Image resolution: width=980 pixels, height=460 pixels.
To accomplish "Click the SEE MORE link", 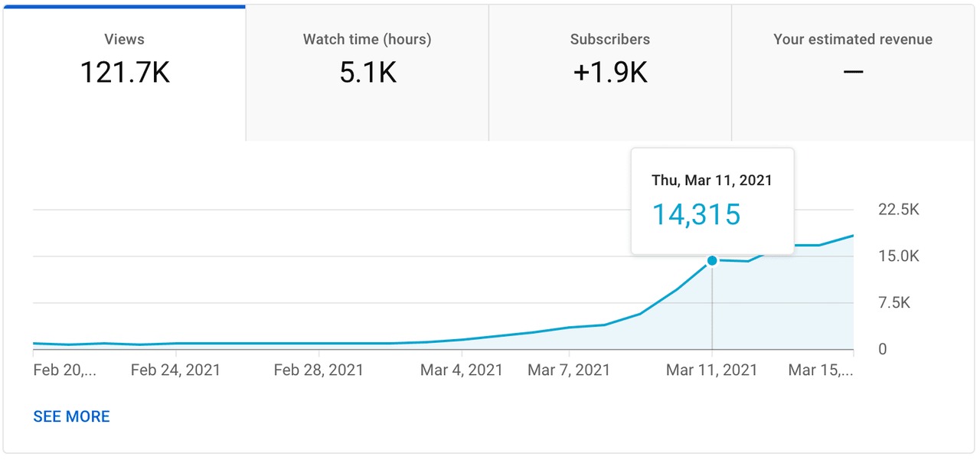I will click(x=71, y=416).
